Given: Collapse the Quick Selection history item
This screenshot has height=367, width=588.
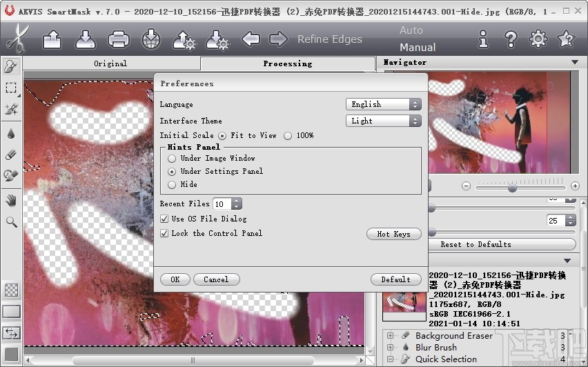Looking at the screenshot, I should pos(390,359).
